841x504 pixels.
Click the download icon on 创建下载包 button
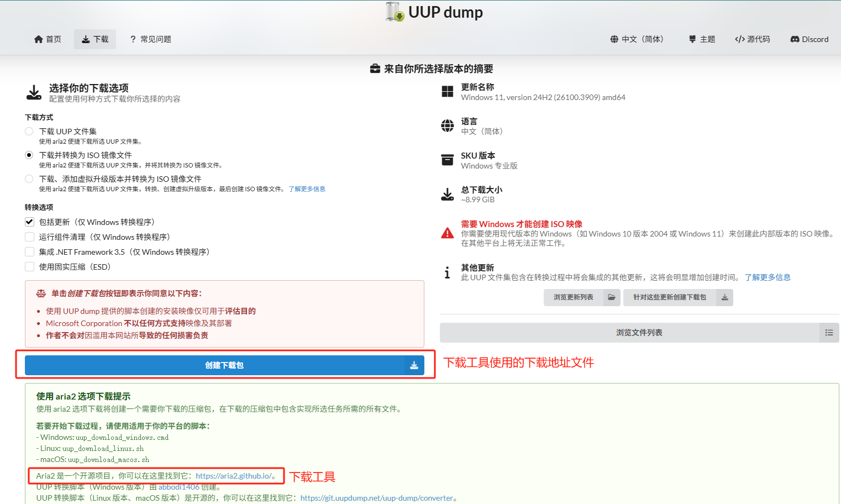point(414,365)
